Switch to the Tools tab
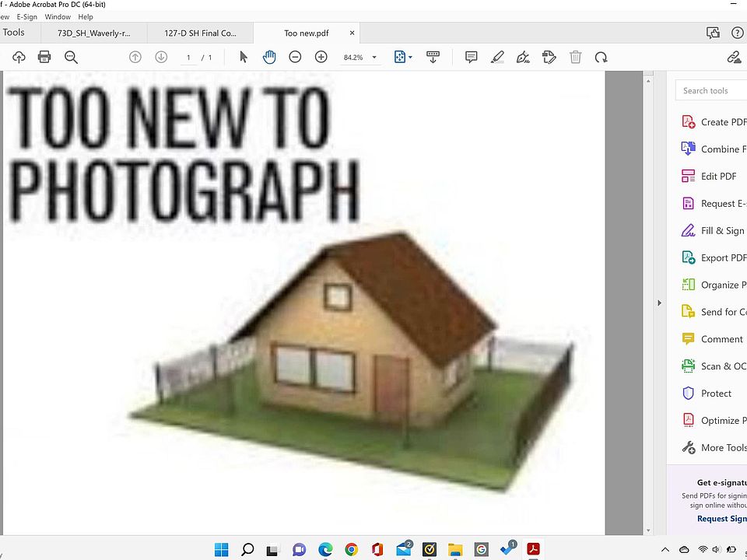747x560 pixels. tap(13, 33)
